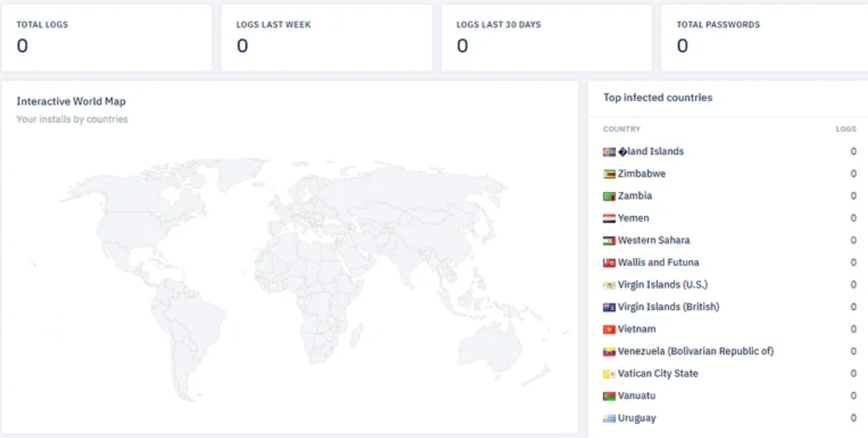Click the Zimbabwe flag icon
Screen dimensions: 868x438
point(609,174)
